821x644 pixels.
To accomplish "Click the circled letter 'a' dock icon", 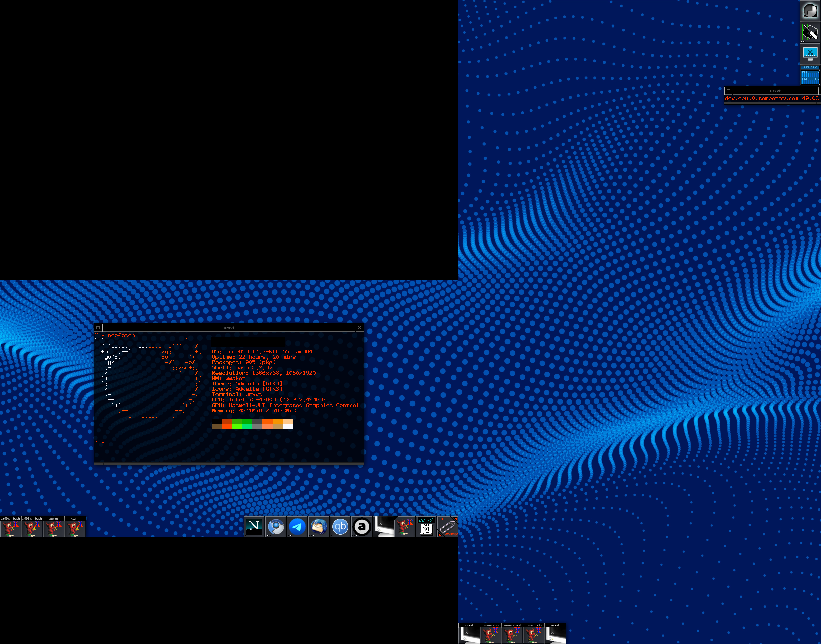I will pyautogui.click(x=362, y=526).
